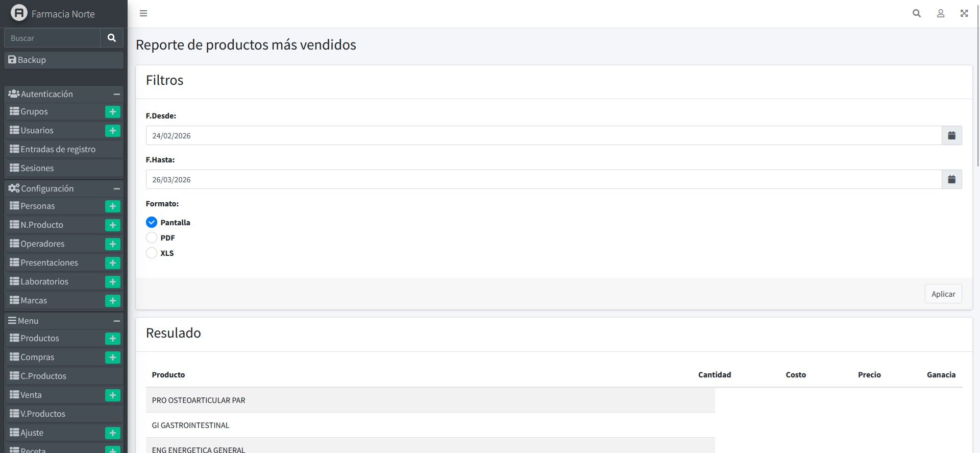The width and height of the screenshot is (980, 453).
Task: Click the Farmacia Norte logo
Action: (19, 13)
